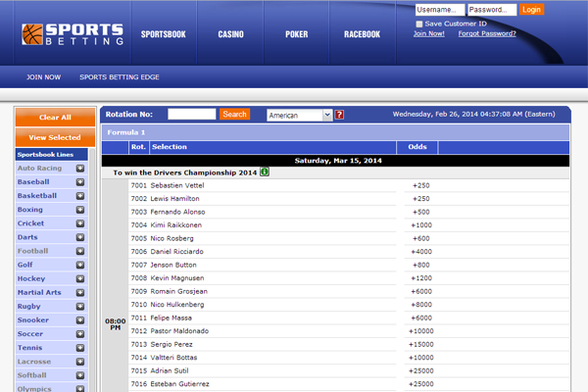Image resolution: width=588 pixels, height=392 pixels.
Task: Select Felipe Massa +6000 odds
Action: (421, 318)
